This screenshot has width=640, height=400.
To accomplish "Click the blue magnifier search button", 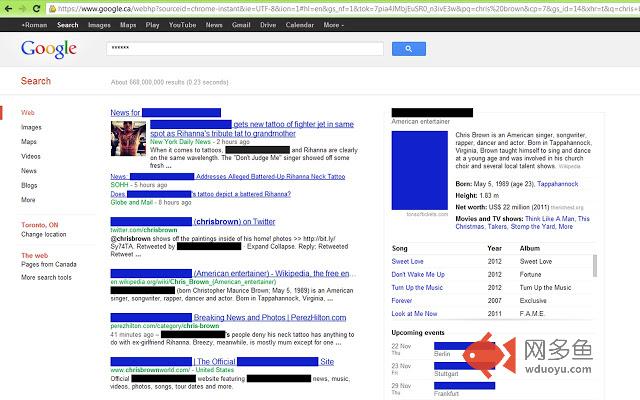I will (x=409, y=49).
